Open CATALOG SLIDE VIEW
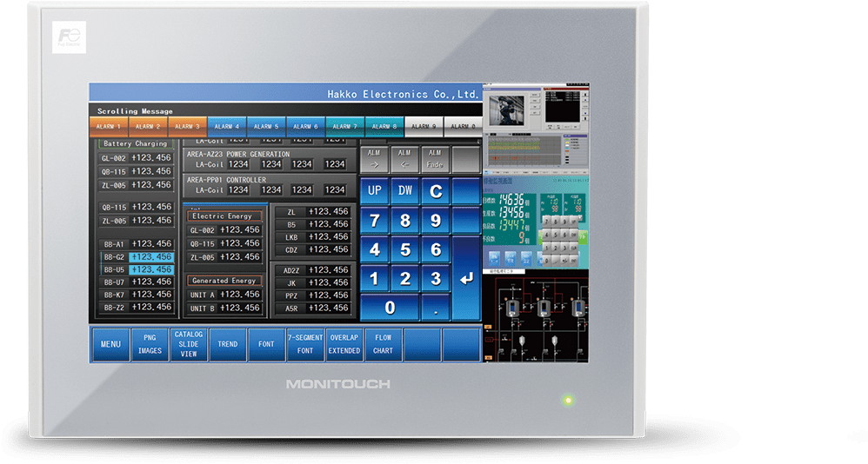The image size is (868, 464). pos(189,344)
